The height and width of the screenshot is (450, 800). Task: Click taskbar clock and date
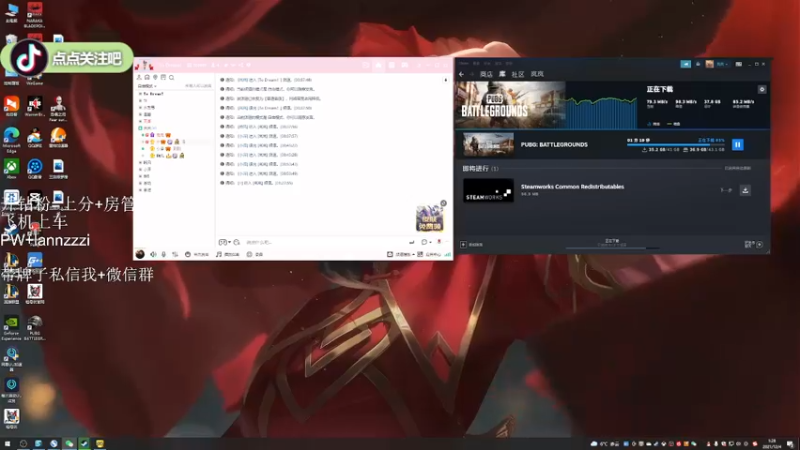(x=771, y=444)
